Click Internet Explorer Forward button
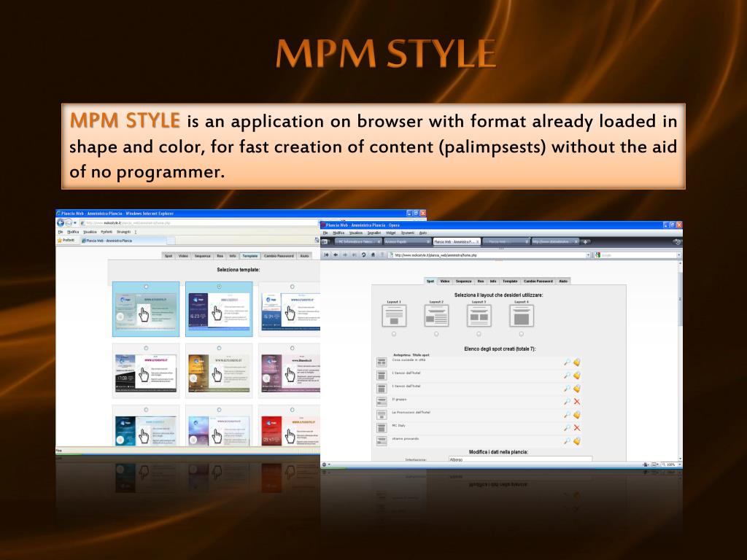 (69, 222)
